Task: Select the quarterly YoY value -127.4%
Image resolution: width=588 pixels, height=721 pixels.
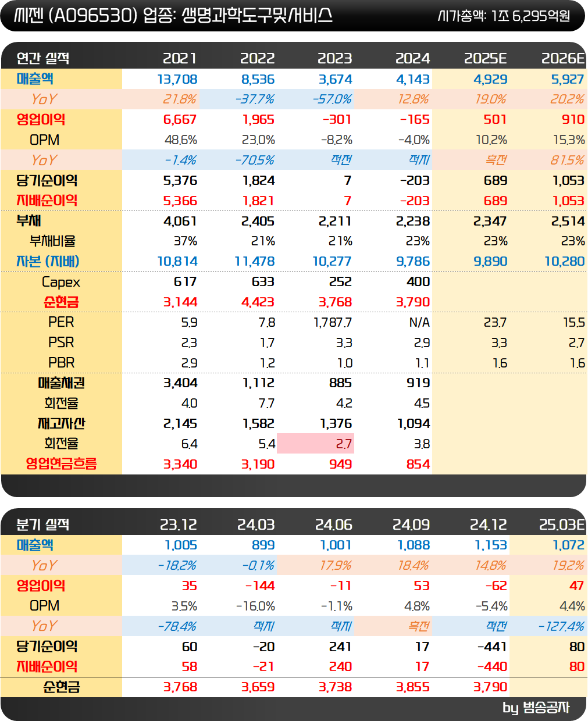Action: coord(561,626)
